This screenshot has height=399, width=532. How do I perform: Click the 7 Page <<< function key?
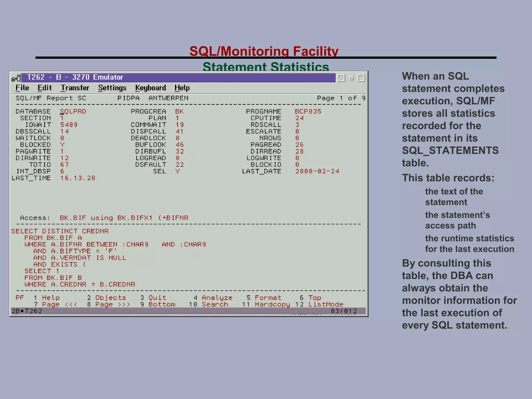pos(55,304)
